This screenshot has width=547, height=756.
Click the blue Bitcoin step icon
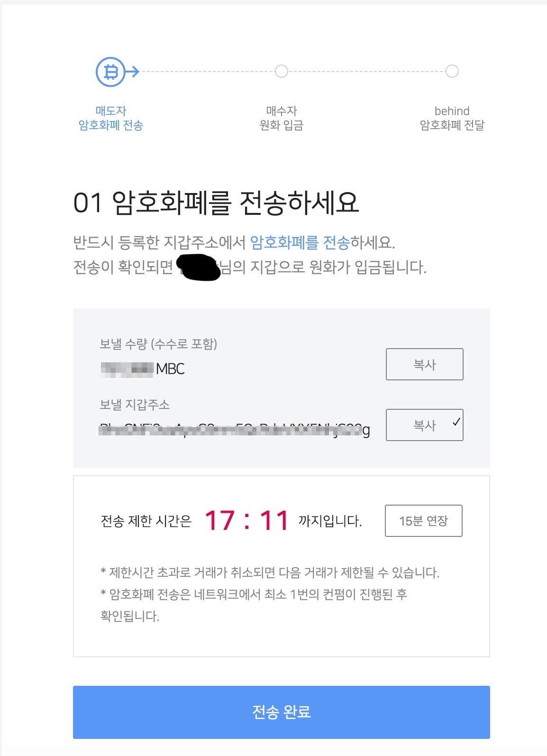(x=110, y=72)
